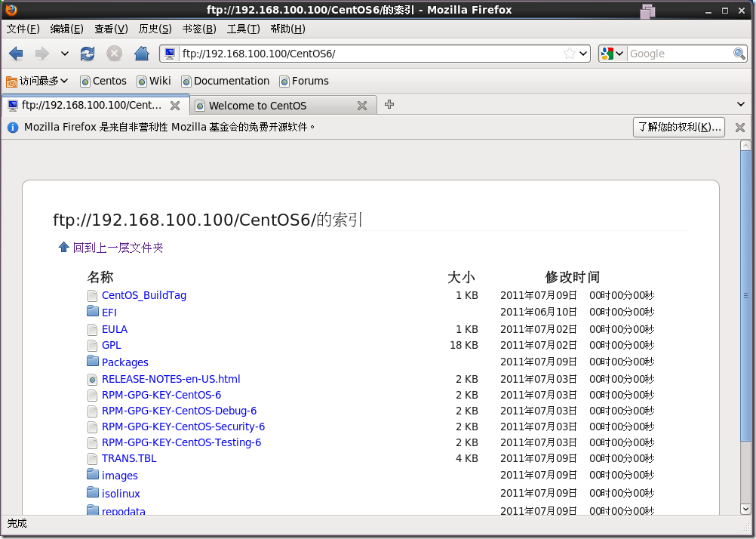Viewport: 756px width, 539px height.
Task: Open the Centos bookmark
Action: click(x=103, y=81)
